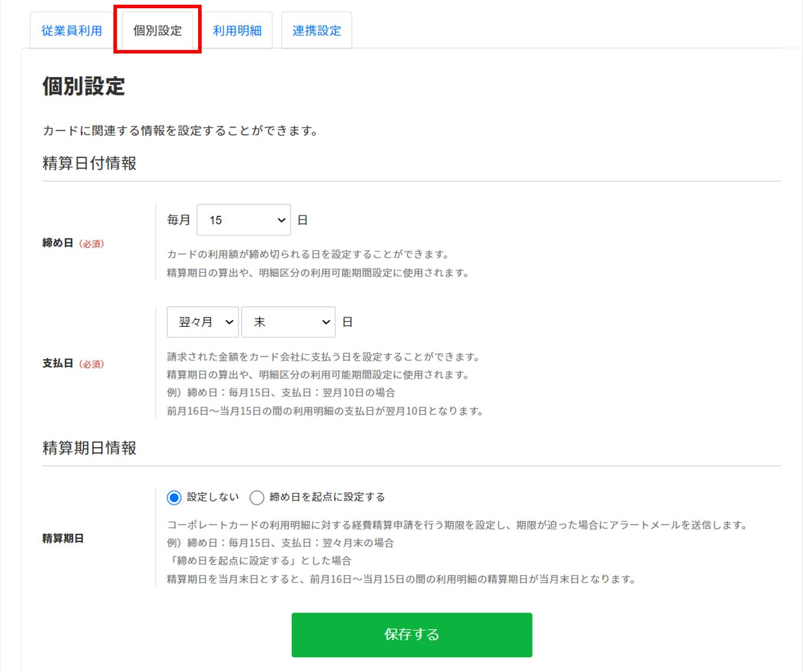This screenshot has width=803, height=672.
Task: Click the 精算日付情報 section heading
Action: (x=89, y=163)
